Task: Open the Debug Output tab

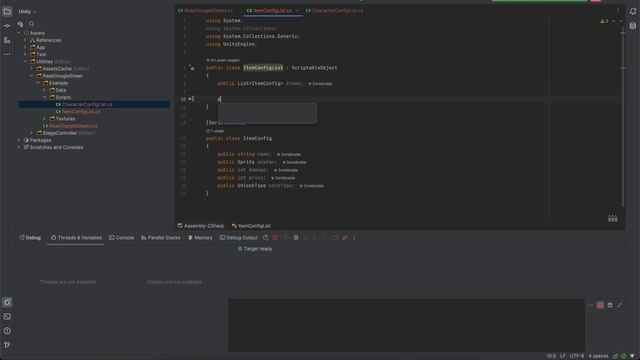Action: point(238,238)
